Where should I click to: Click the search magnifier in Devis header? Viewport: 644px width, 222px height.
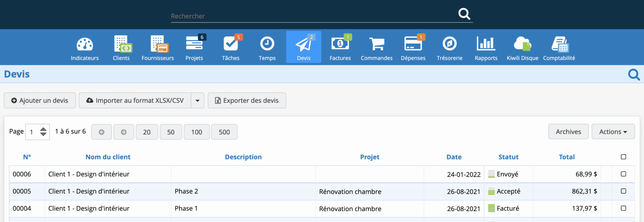(634, 74)
